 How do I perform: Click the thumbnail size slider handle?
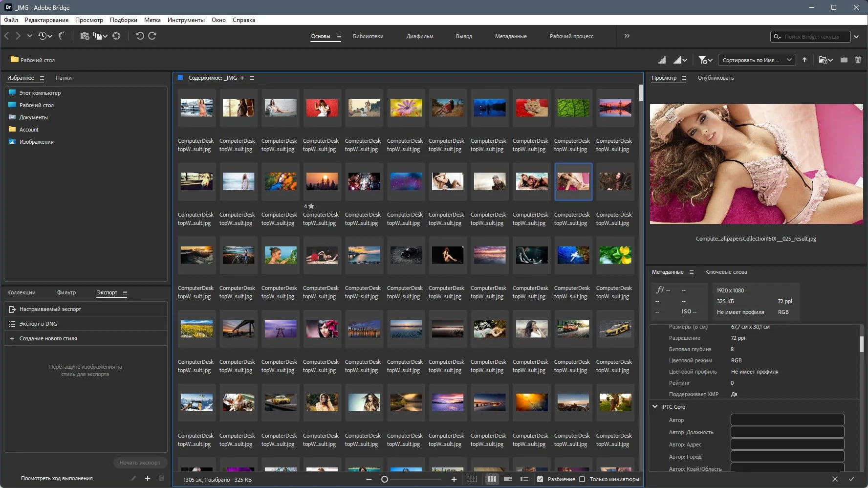click(385, 479)
